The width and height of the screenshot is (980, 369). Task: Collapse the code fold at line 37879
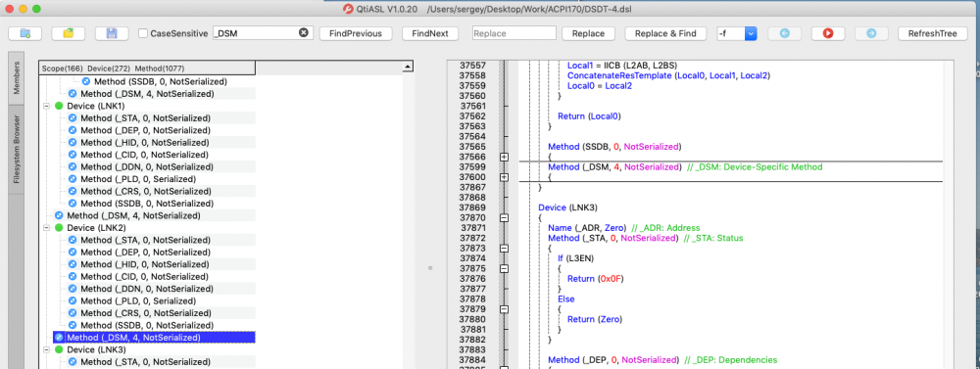[x=505, y=308]
